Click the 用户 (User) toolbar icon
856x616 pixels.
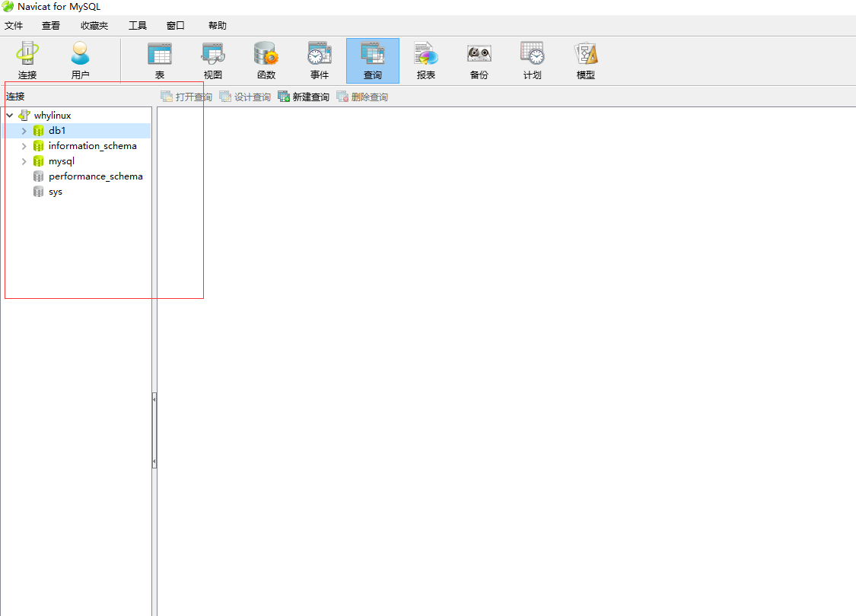pos(80,61)
